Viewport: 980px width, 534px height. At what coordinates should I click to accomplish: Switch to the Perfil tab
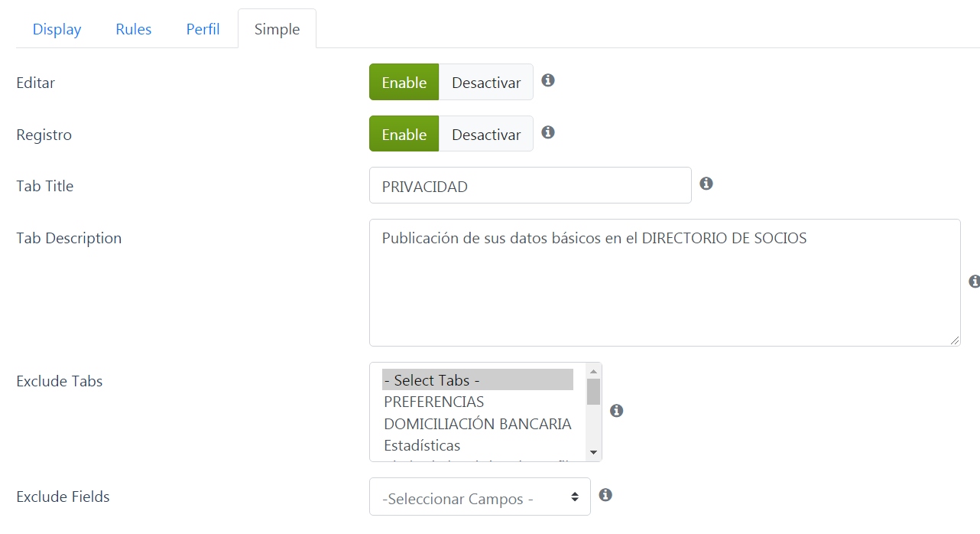[203, 29]
